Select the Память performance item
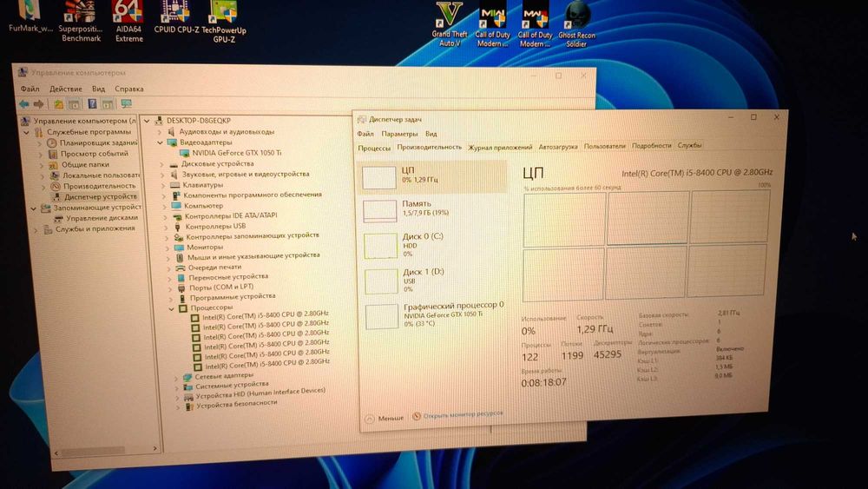 pyautogui.click(x=433, y=210)
